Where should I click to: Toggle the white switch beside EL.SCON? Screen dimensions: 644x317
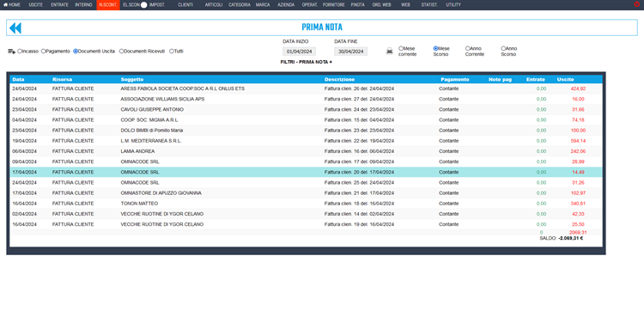click(143, 5)
